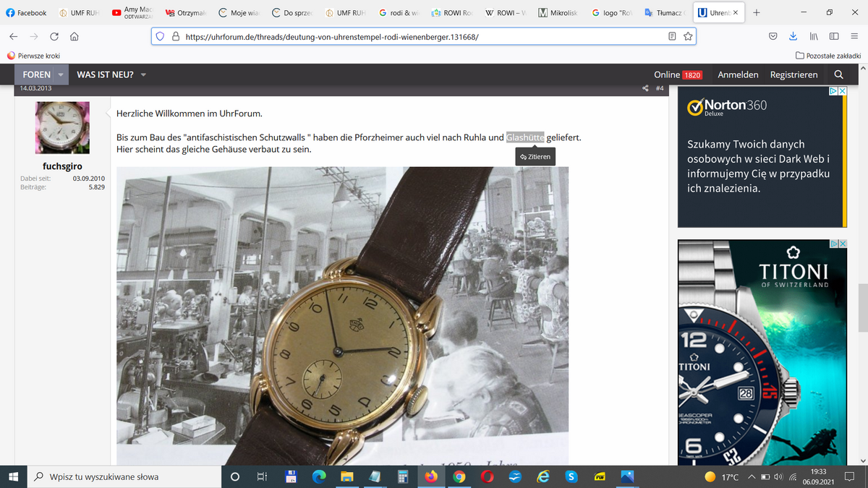Click the tracking protection shield icon
Image resolution: width=868 pixels, height=488 pixels.
click(x=161, y=36)
